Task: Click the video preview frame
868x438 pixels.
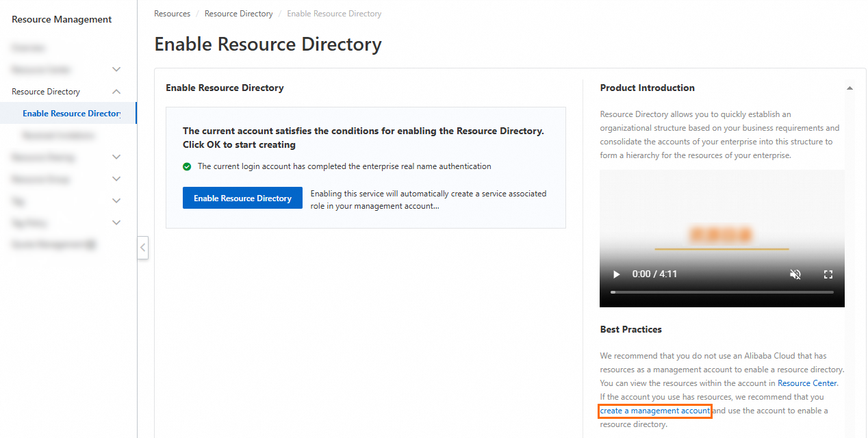Action: (x=722, y=219)
